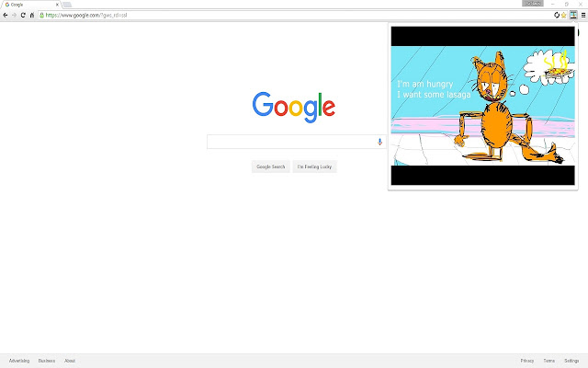Open the Advertising footer link
This screenshot has height=368, width=588.
pyautogui.click(x=19, y=361)
